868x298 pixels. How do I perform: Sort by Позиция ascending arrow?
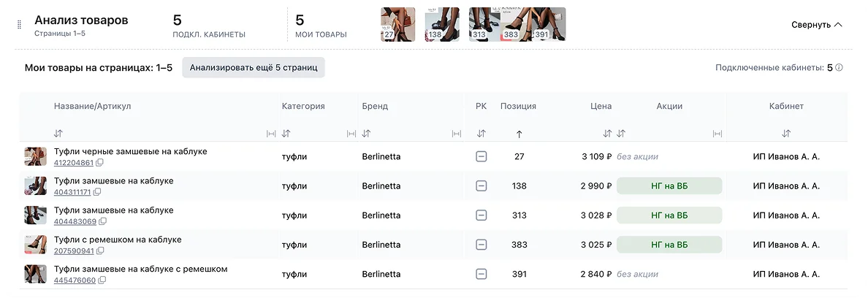coord(519,134)
